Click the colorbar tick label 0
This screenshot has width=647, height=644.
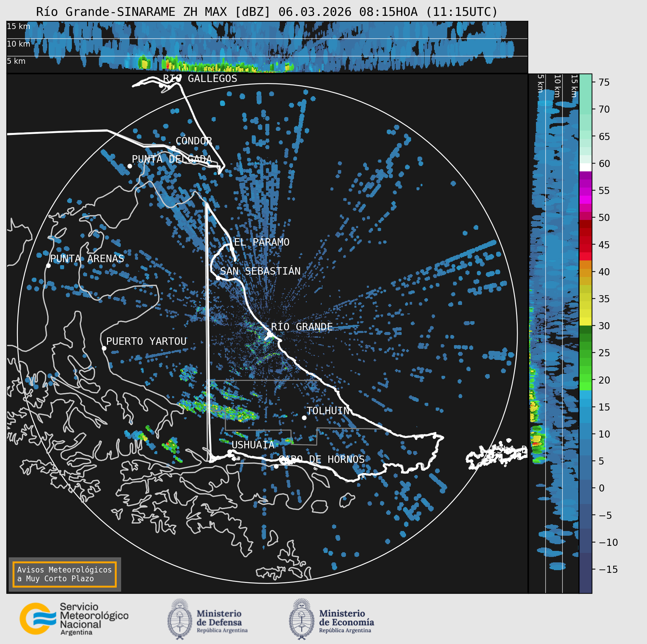(601, 488)
